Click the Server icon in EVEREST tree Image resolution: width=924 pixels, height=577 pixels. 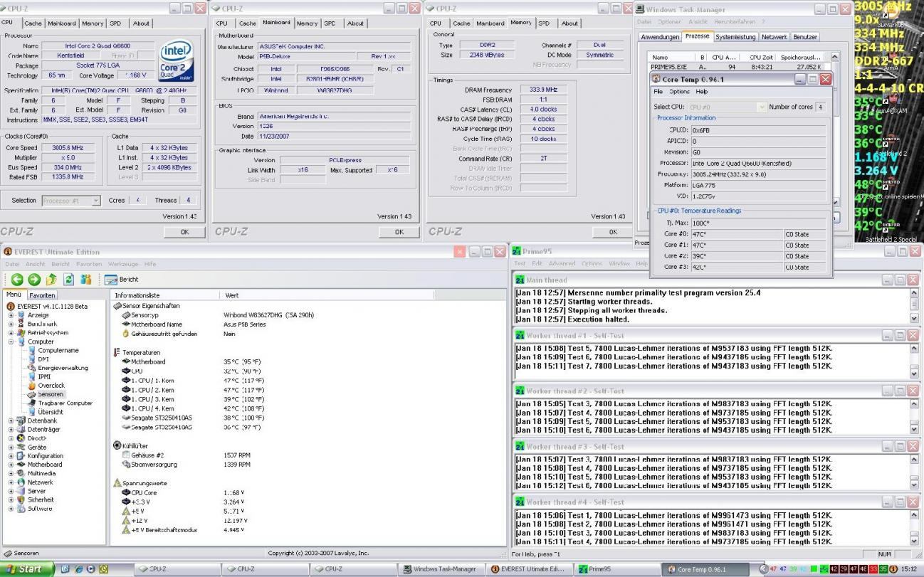click(x=21, y=491)
